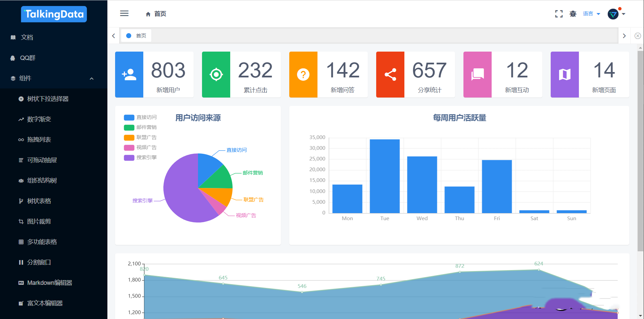Click the 657 share count
The width and height of the screenshot is (644, 319).
point(430,70)
